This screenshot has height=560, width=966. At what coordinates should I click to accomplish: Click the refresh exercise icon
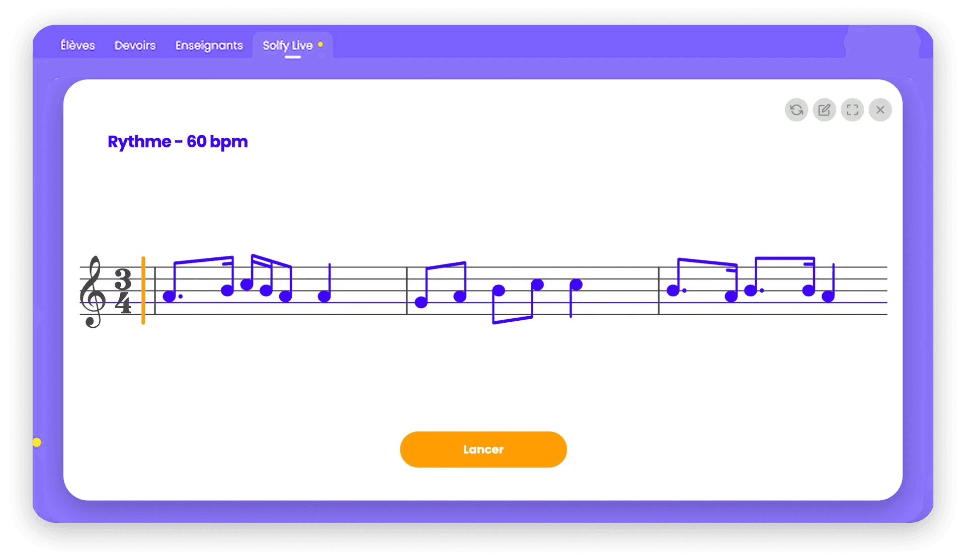point(796,110)
